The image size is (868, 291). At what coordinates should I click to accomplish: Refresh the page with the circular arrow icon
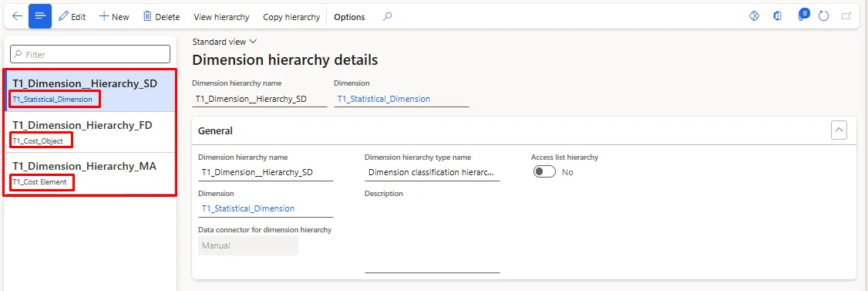click(x=824, y=16)
